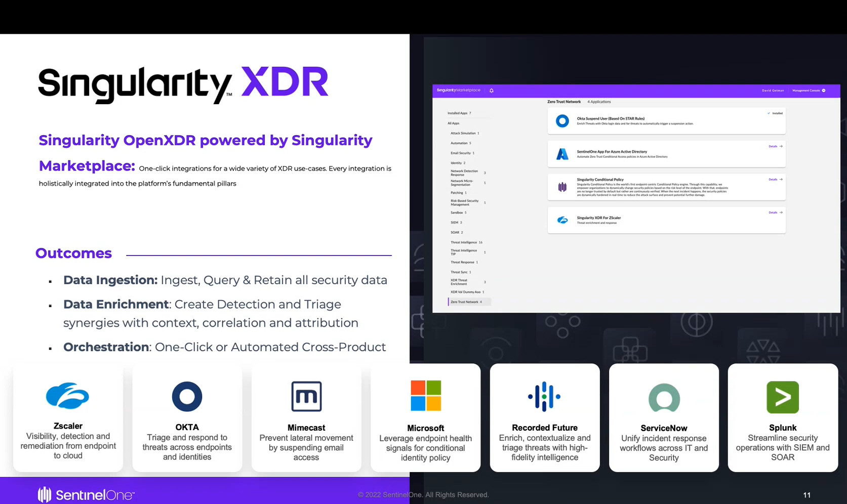Select Zero Trust Network category

click(469, 302)
